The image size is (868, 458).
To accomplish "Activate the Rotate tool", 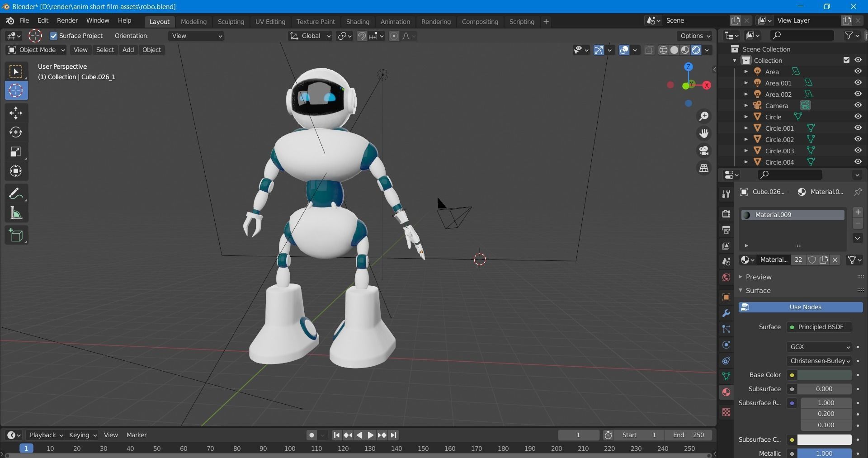I will (16, 132).
